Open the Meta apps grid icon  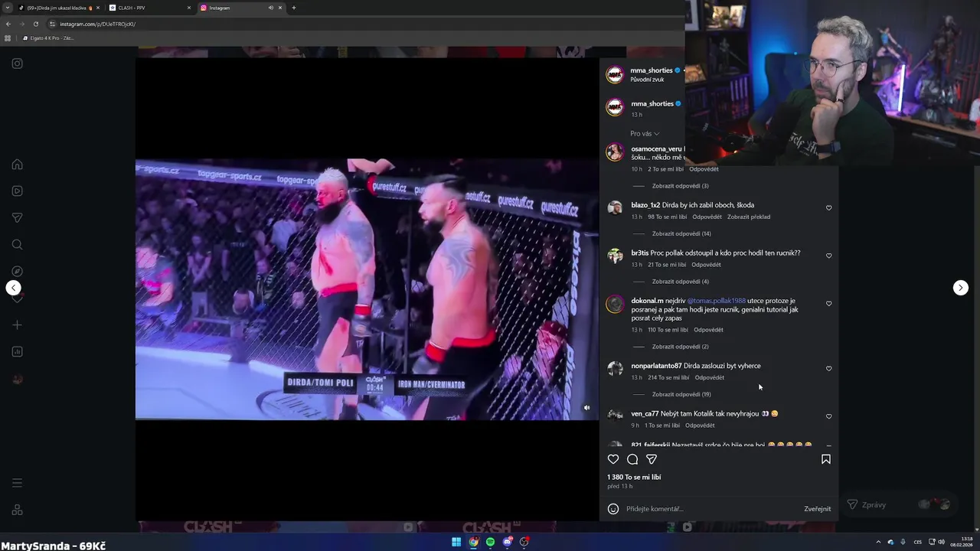17,510
